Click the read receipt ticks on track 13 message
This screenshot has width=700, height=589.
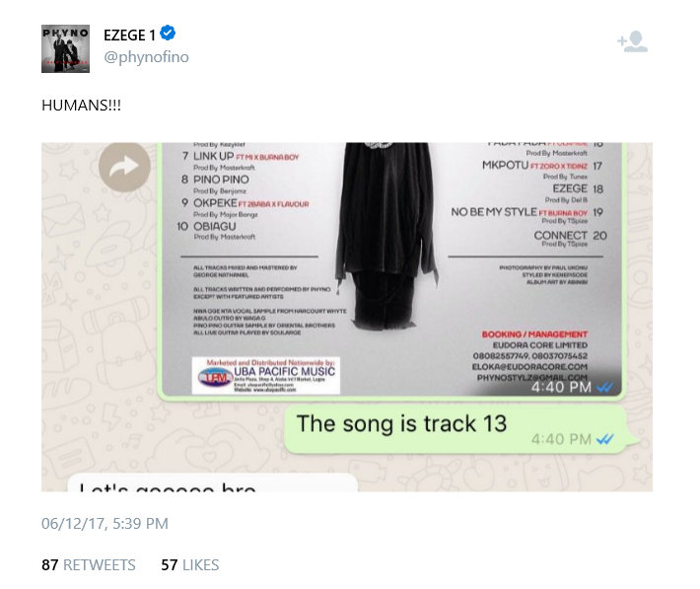(605, 439)
